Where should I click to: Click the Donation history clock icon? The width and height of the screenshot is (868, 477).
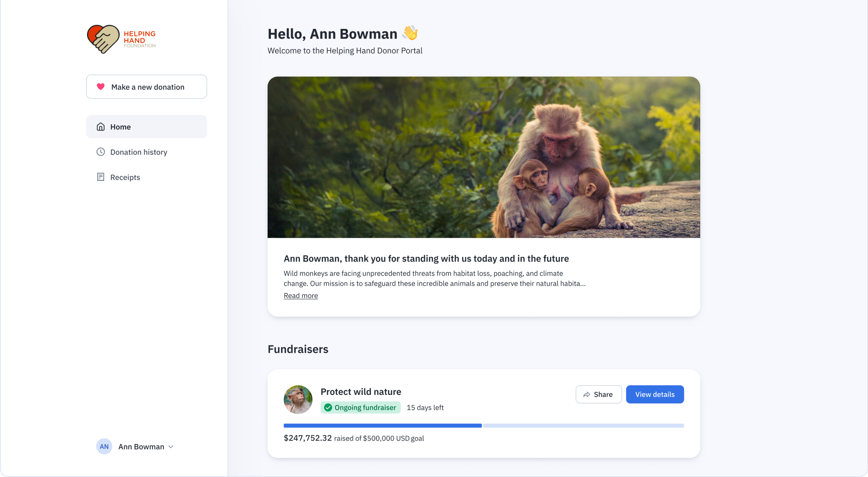101,152
